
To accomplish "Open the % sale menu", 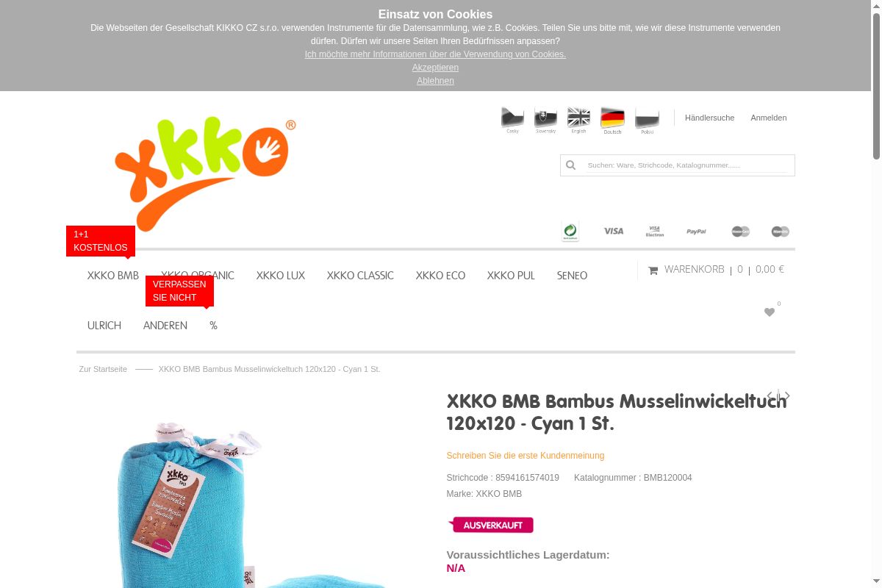I will (x=213, y=326).
